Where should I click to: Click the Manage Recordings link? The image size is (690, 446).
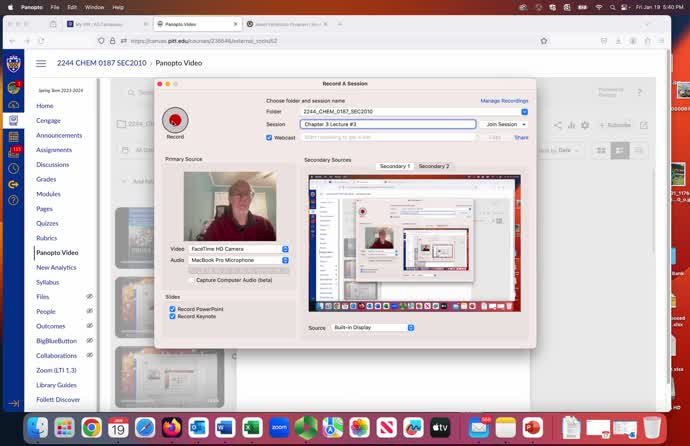(x=504, y=101)
